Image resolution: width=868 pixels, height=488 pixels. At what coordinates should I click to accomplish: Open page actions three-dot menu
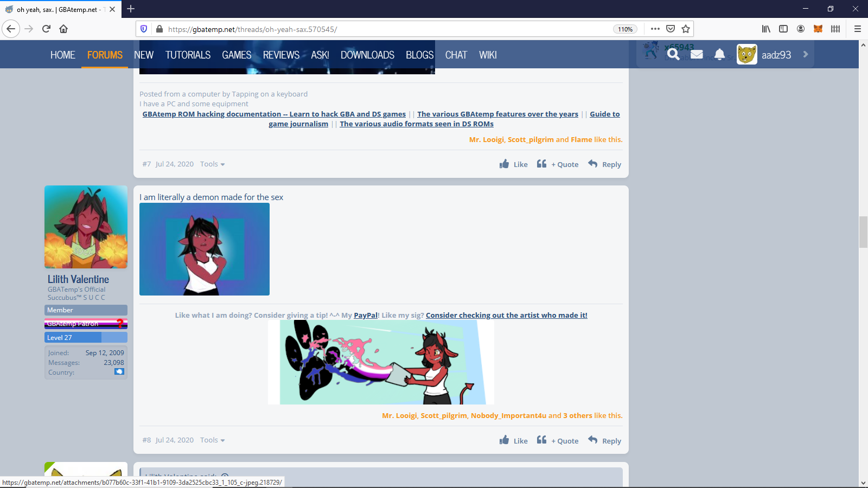click(x=655, y=29)
